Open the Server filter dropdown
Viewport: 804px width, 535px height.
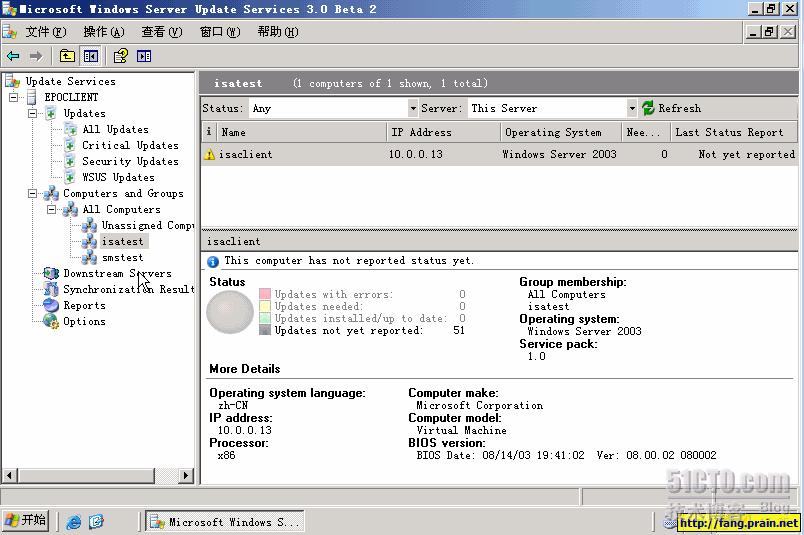click(x=632, y=108)
